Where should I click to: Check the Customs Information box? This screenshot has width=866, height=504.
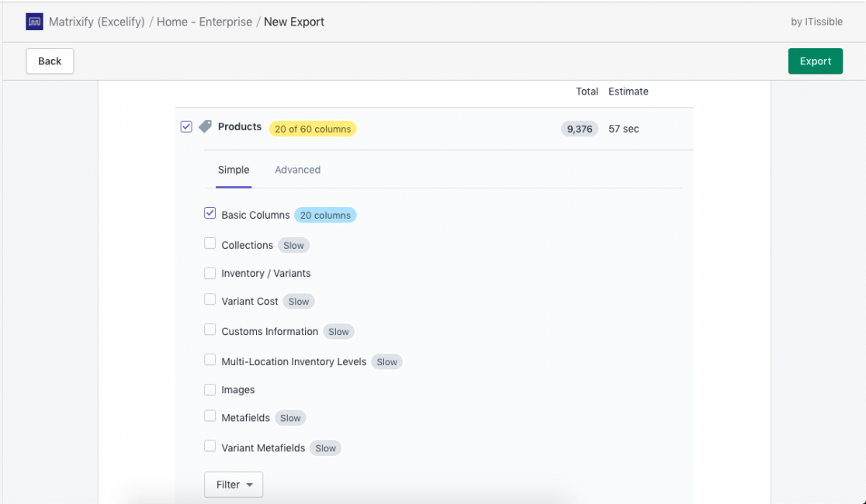[x=210, y=329]
